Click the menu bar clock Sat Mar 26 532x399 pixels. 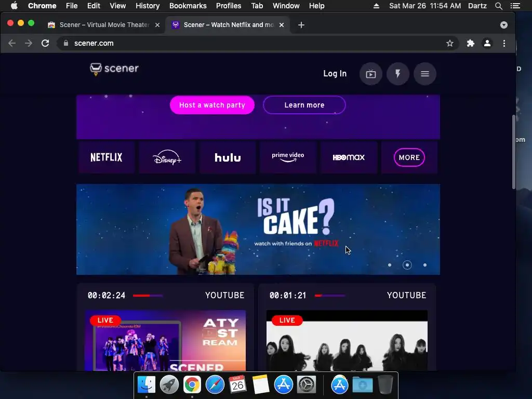coord(425,6)
